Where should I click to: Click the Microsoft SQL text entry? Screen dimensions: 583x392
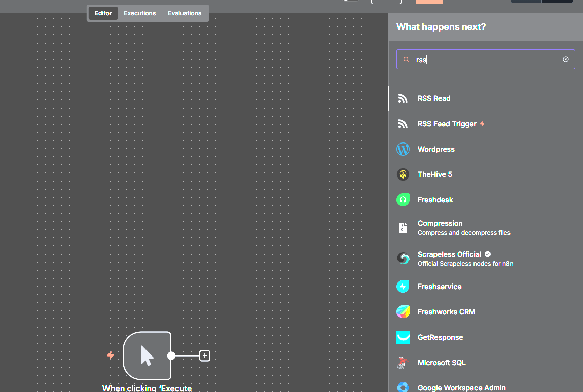click(x=442, y=363)
